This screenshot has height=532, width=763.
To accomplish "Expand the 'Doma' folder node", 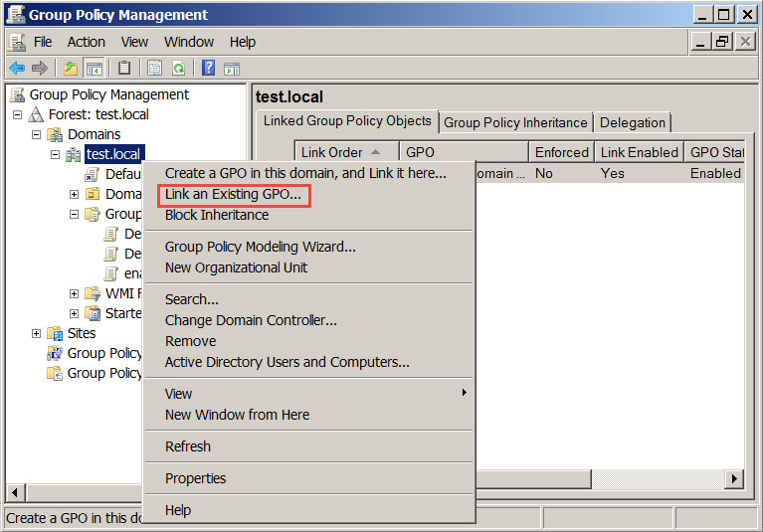I will coord(74,195).
